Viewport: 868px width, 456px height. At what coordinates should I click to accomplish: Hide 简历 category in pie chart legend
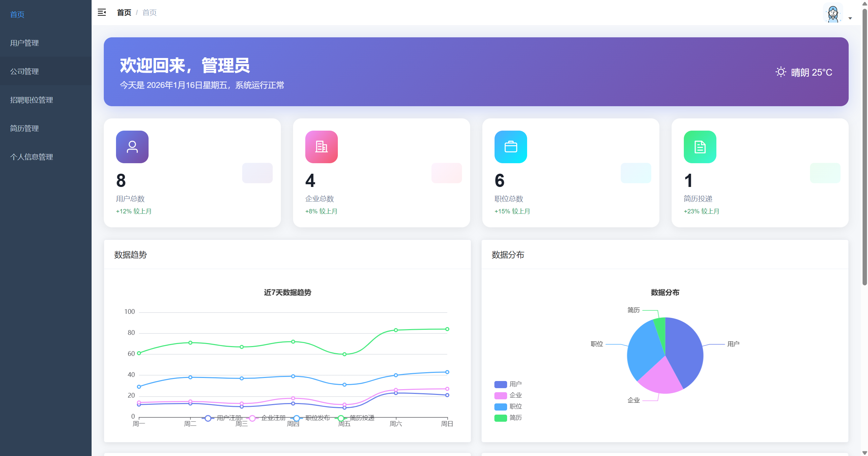(515, 418)
